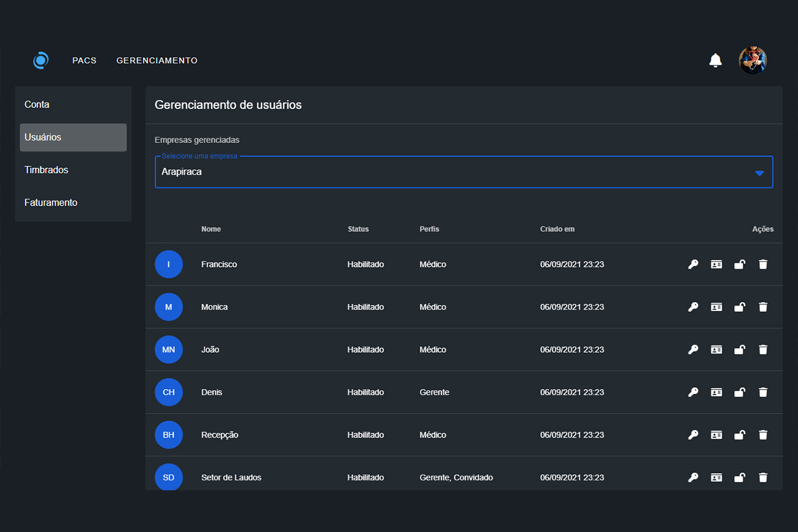798x532 pixels.
Task: Go to Faturamento in the sidebar
Action: (x=73, y=202)
